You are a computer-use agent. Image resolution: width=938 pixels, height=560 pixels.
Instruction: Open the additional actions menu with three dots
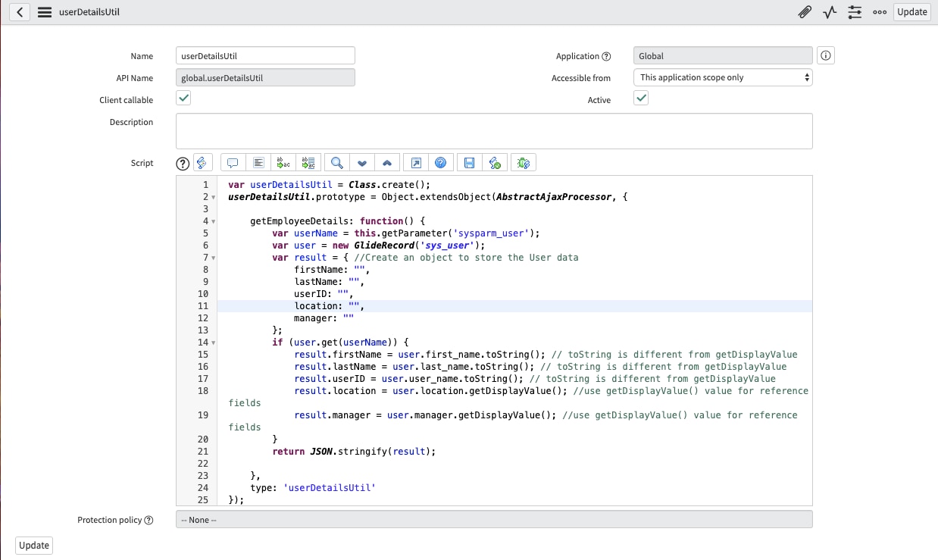pyautogui.click(x=880, y=12)
